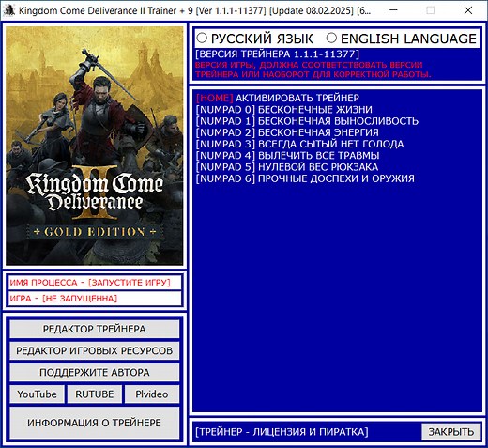Open the Plvideo link button

[152, 394]
